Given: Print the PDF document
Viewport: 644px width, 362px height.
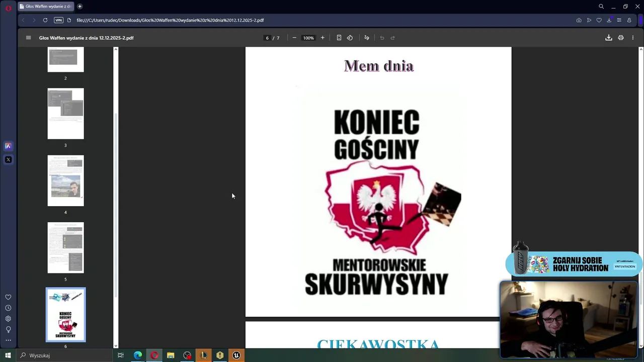Looking at the screenshot, I should (621, 38).
